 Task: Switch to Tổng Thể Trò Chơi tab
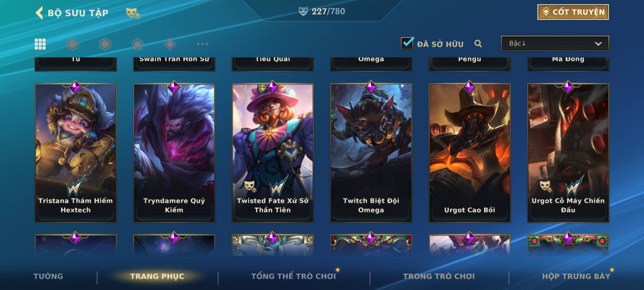click(294, 276)
